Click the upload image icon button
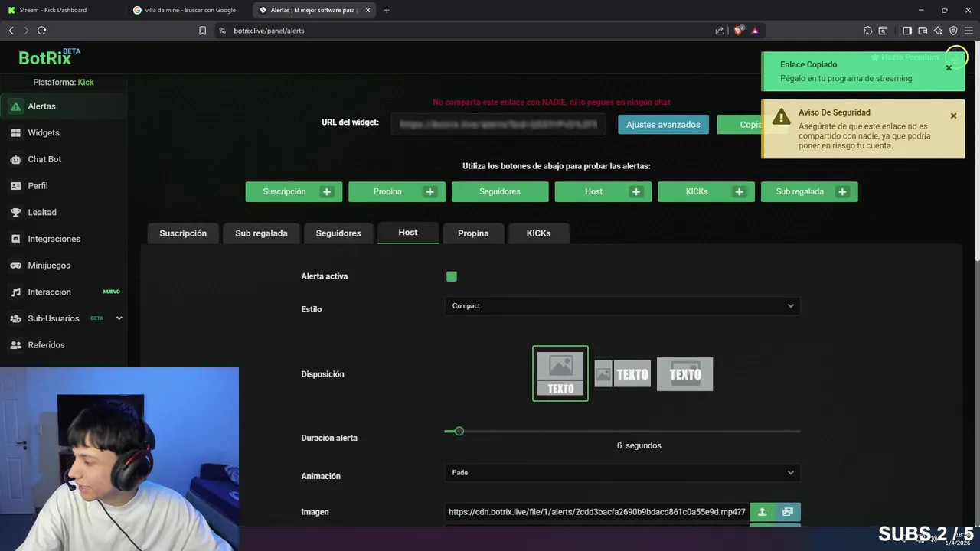Image resolution: width=980 pixels, height=551 pixels. pyautogui.click(x=762, y=512)
